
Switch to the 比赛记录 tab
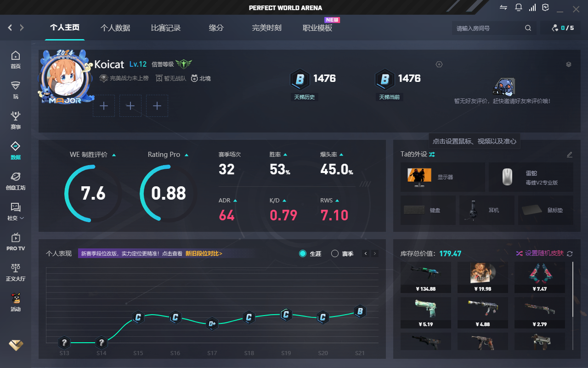tap(166, 28)
